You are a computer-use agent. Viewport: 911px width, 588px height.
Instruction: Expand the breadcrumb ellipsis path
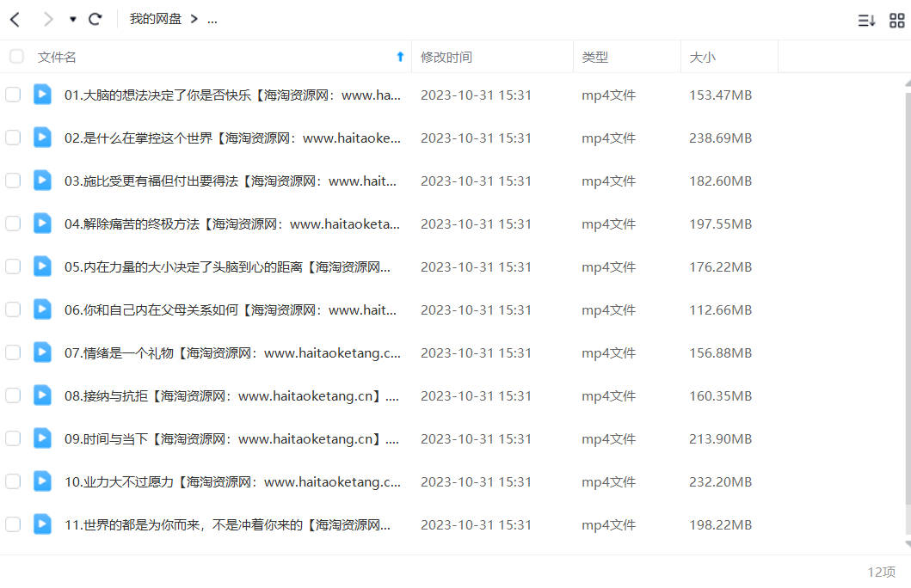click(212, 20)
